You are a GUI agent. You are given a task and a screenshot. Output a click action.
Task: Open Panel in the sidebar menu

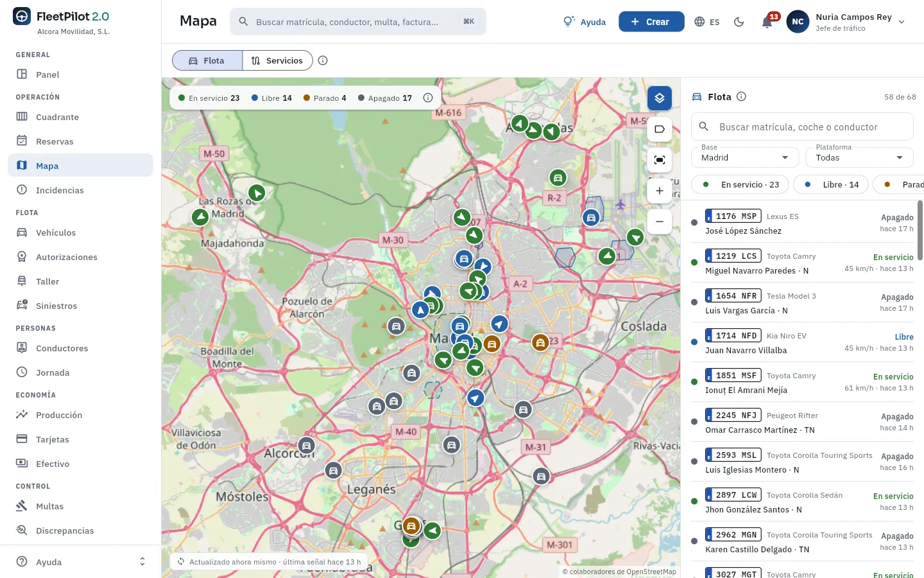tap(81, 74)
